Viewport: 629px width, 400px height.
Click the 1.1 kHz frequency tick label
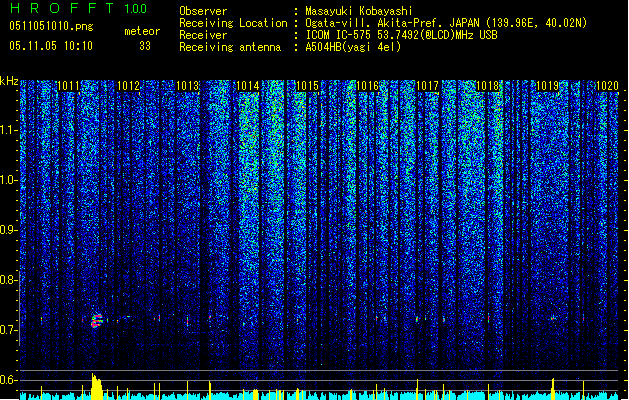pyautogui.click(x=7, y=130)
